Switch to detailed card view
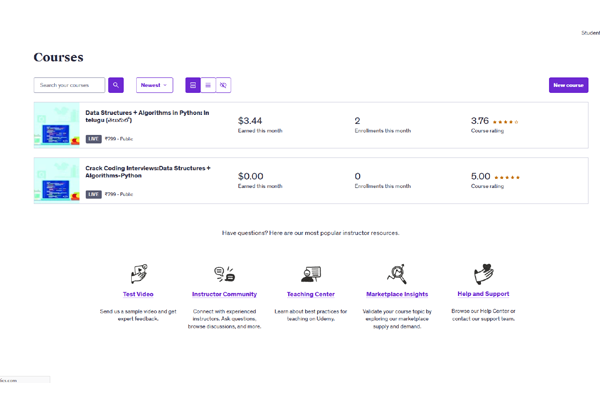600x400 pixels. point(193,85)
